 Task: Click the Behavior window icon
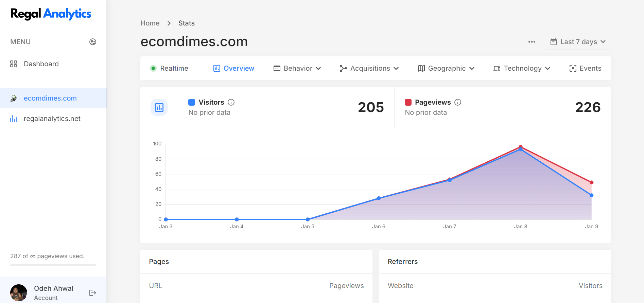point(277,68)
